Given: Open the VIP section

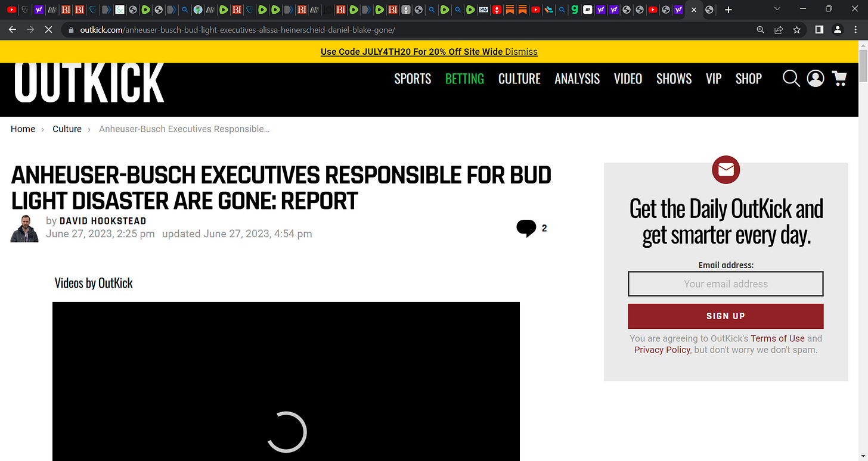Looking at the screenshot, I should coord(714,79).
